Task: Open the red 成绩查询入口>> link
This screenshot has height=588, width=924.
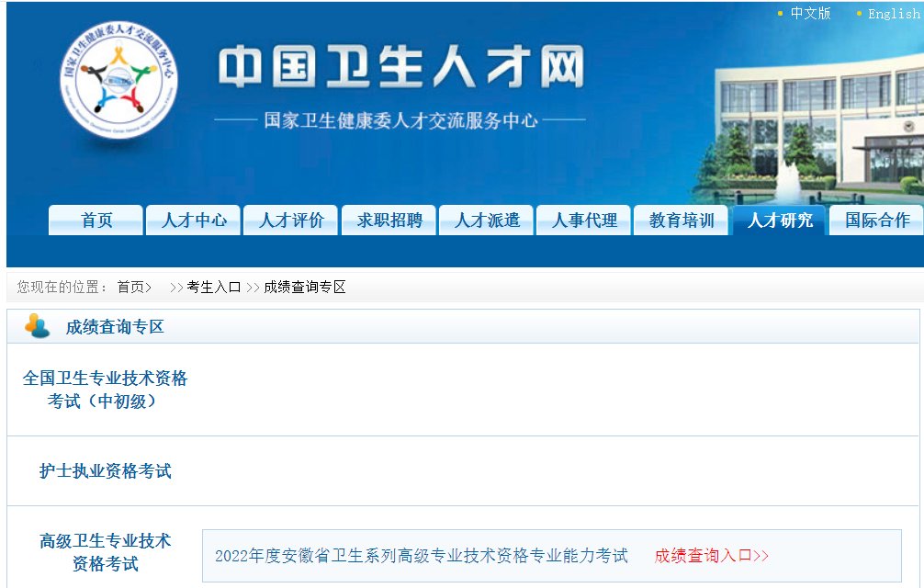Action: [711, 556]
